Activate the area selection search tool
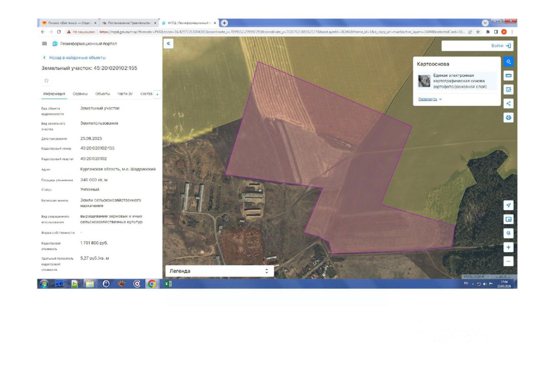This screenshot has height=392, width=555. pos(509,90)
